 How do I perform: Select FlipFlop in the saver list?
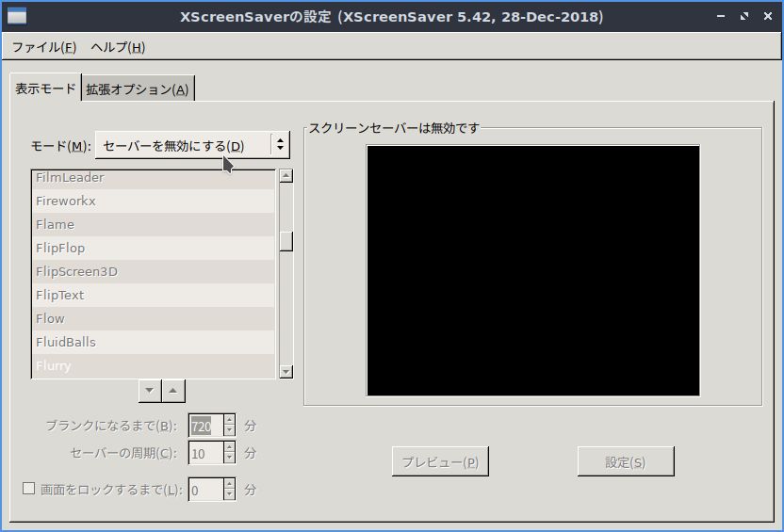[153, 248]
